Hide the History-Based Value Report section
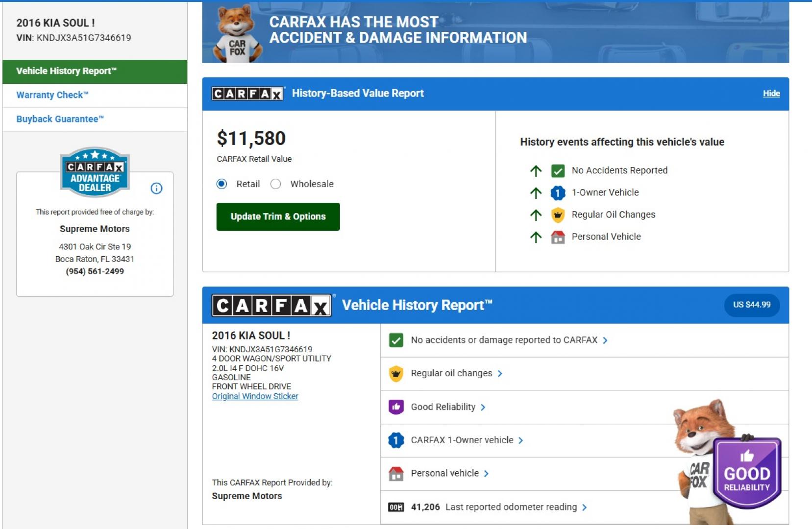This screenshot has height=529, width=812. [771, 94]
